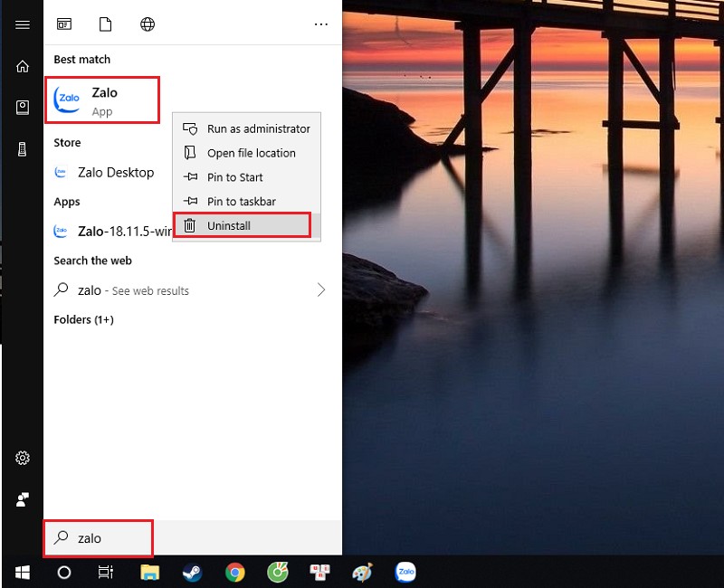The height and width of the screenshot is (588, 724).
Task: Click the Apps filter icon in search header
Action: (x=64, y=24)
